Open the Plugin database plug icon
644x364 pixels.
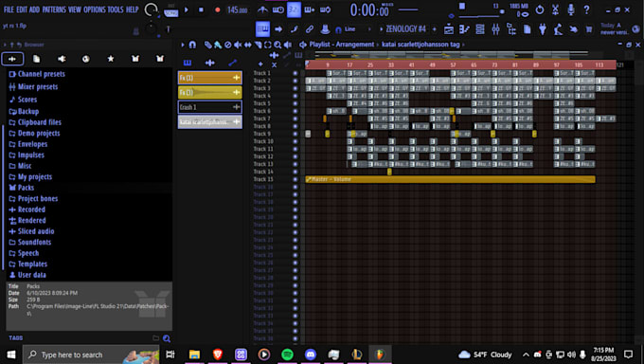[x=543, y=29]
